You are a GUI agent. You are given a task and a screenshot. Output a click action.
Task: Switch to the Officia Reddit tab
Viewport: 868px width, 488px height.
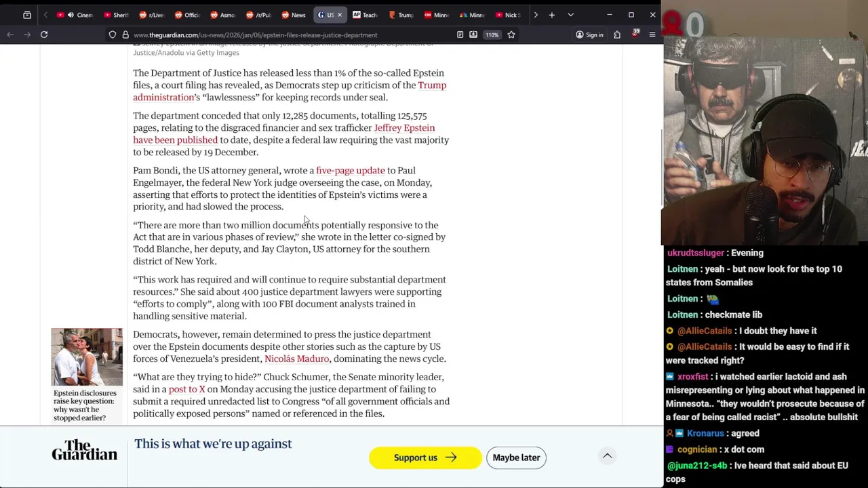click(187, 15)
